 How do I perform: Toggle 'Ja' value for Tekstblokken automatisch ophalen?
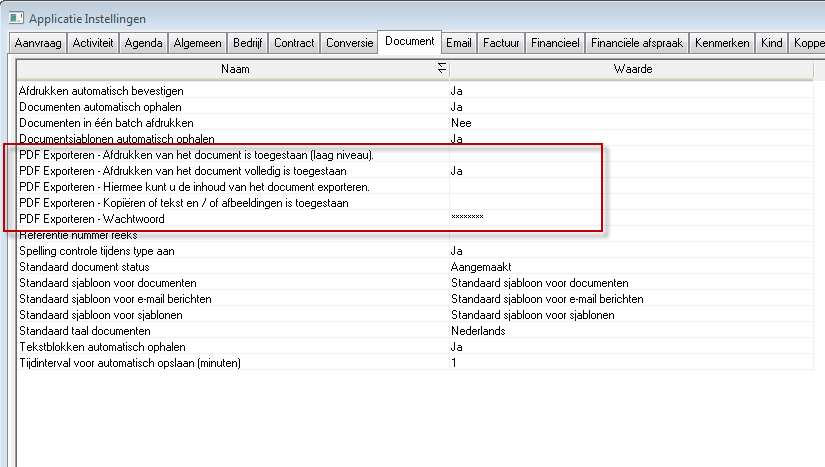click(x=456, y=347)
